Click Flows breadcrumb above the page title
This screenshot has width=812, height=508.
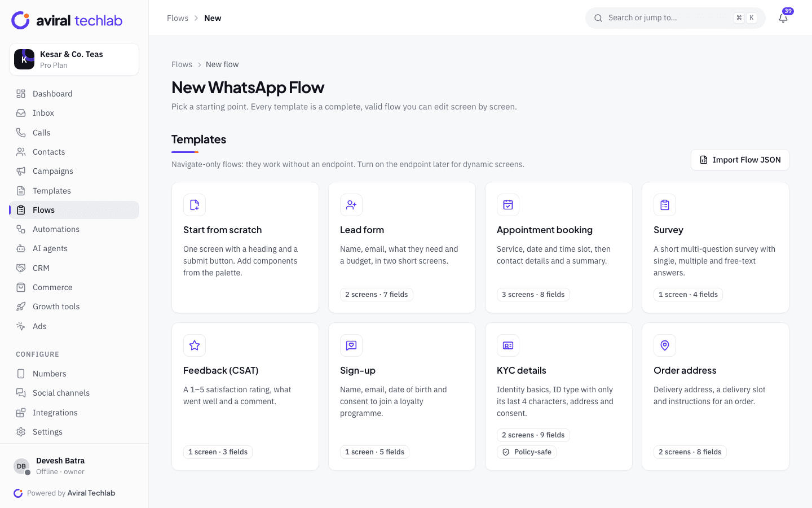tap(182, 64)
